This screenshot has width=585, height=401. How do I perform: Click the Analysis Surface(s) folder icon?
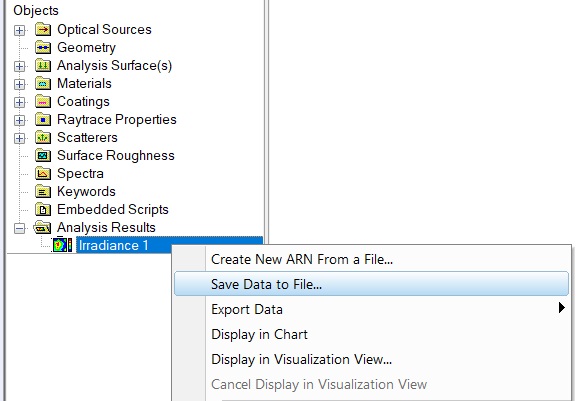[x=43, y=65]
